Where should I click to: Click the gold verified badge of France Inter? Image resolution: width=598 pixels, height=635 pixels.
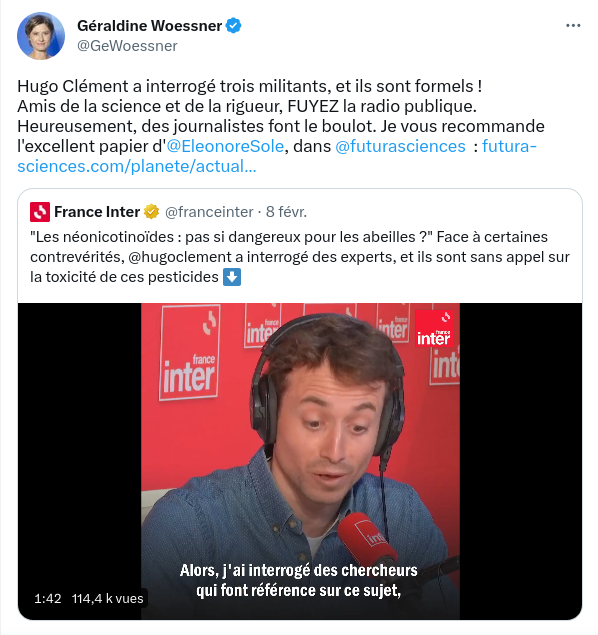151,212
